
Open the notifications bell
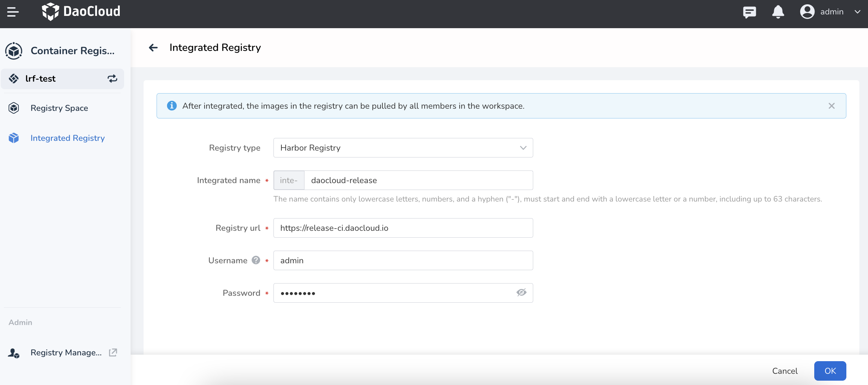(778, 12)
